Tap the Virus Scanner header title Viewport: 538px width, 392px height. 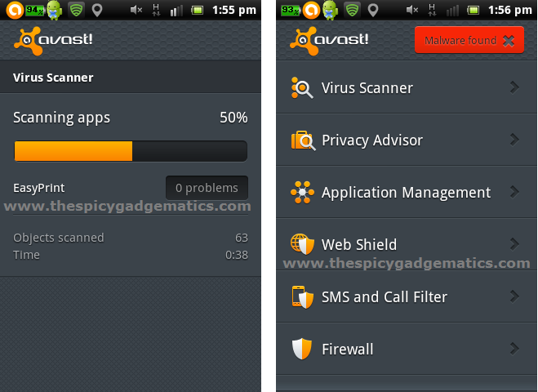(53, 78)
